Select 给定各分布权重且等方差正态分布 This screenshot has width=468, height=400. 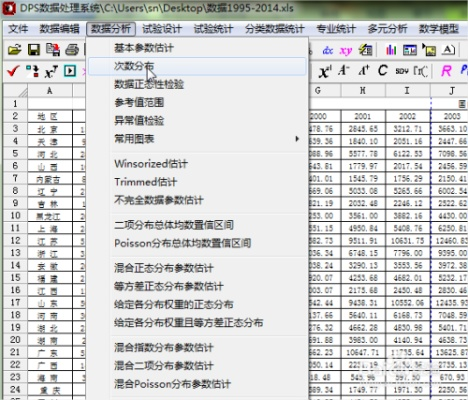[x=197, y=322]
